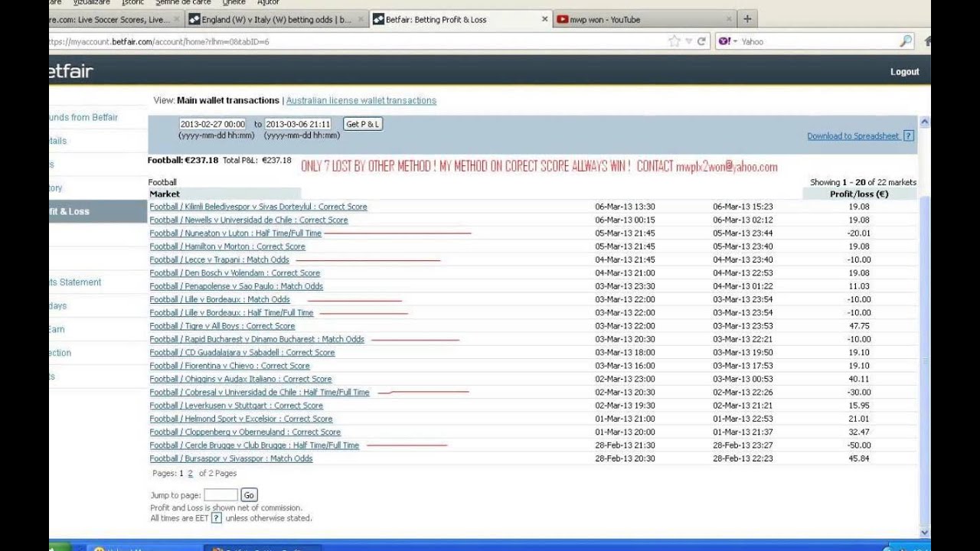
Task: Open Kilimli Belediyespor v Sivas Dortevlul market
Action: click(258, 207)
